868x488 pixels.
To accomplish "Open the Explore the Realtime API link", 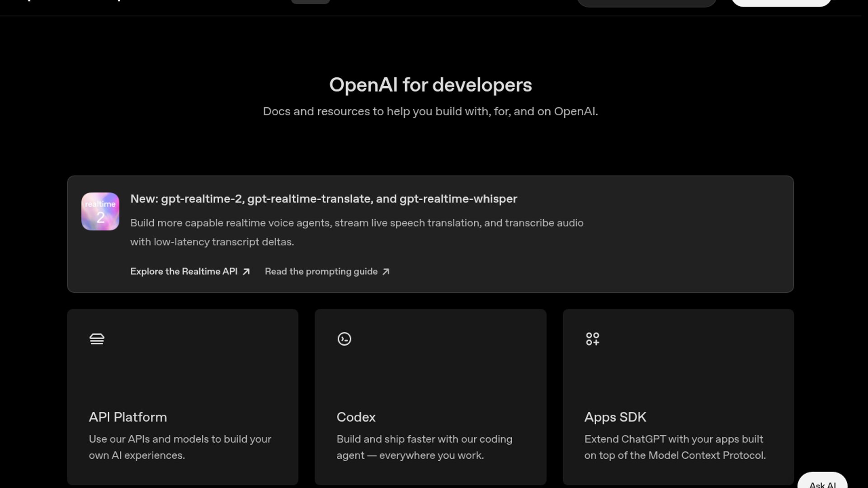I will coord(190,272).
